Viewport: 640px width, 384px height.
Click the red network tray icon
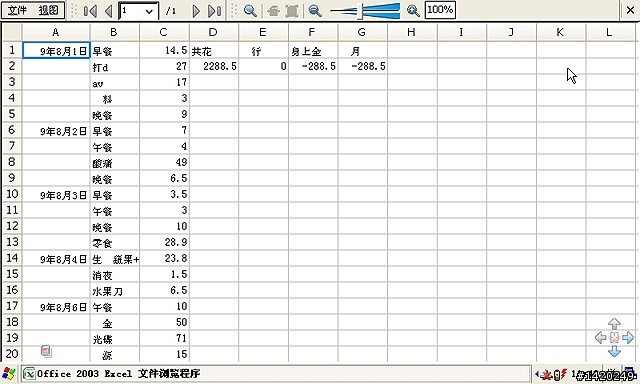(547, 374)
